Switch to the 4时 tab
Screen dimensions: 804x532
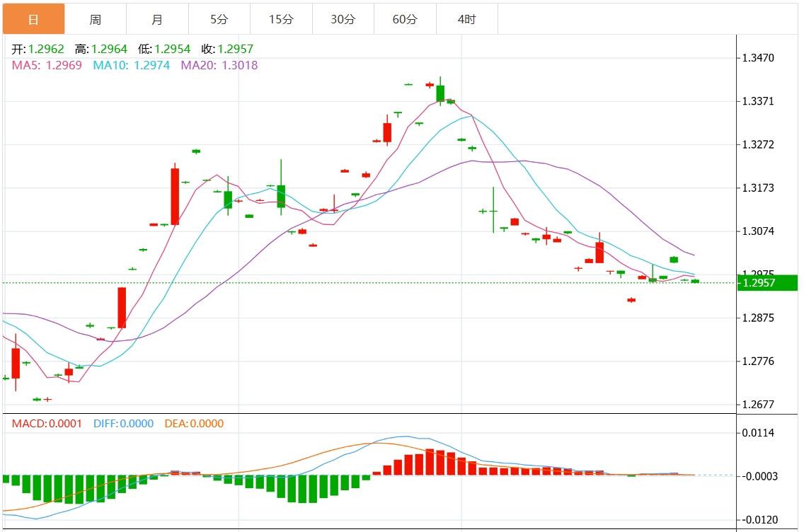[466, 19]
